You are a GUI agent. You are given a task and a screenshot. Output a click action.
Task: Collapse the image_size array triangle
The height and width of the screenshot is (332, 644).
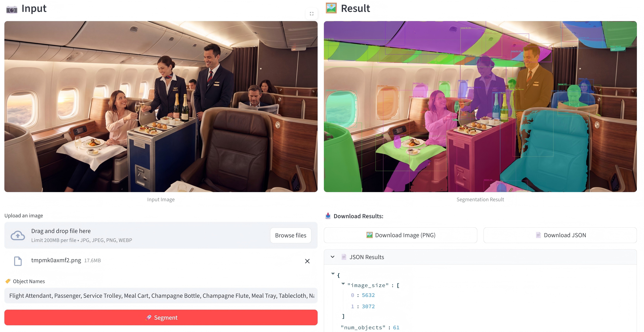(x=343, y=283)
